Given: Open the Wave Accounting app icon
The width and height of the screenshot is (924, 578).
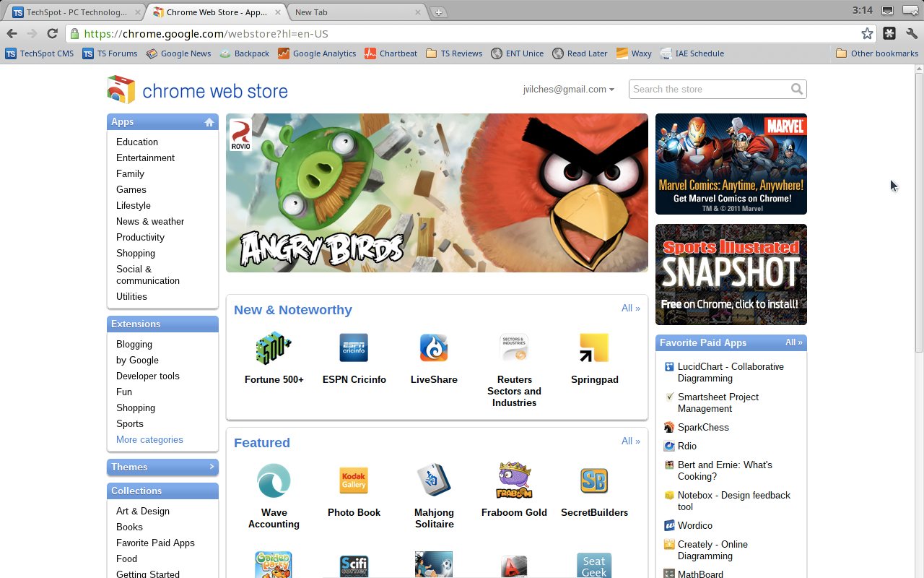Looking at the screenshot, I should (x=274, y=480).
